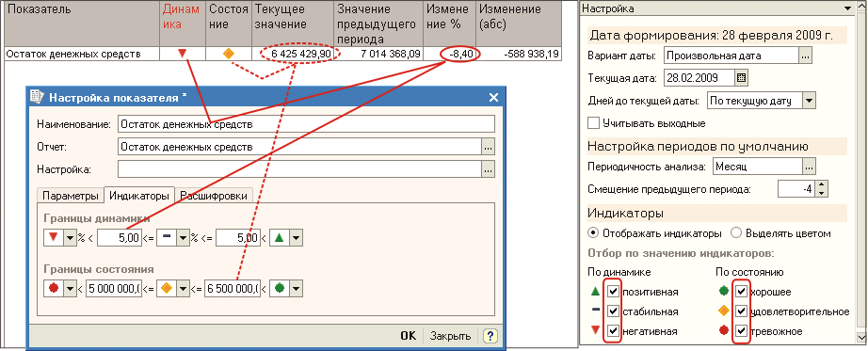Screen dimensions: 868x351
Task: Click ellipsis button beside Отчет field
Action: (x=488, y=147)
